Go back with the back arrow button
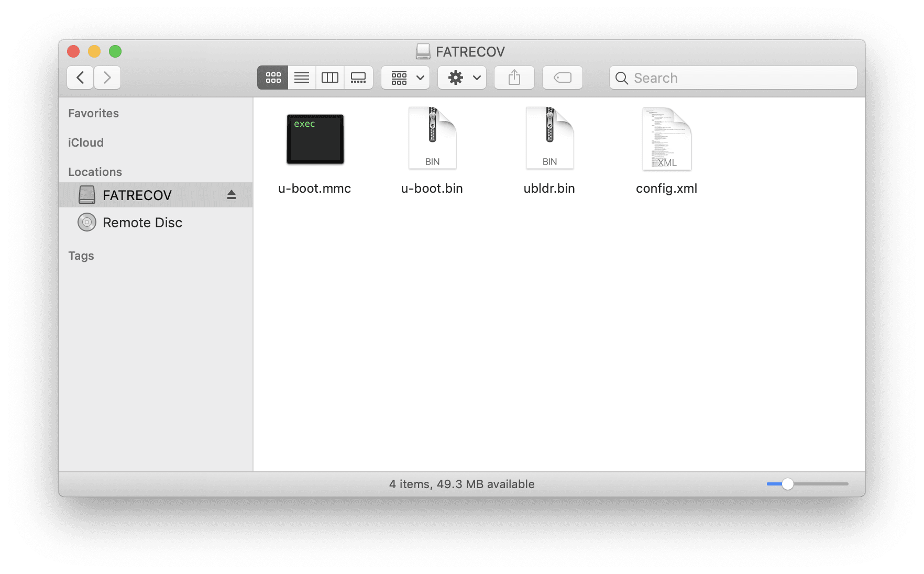 (80, 78)
